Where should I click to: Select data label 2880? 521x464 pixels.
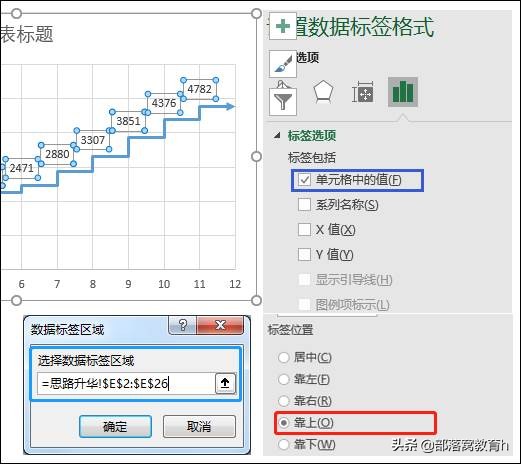57,154
